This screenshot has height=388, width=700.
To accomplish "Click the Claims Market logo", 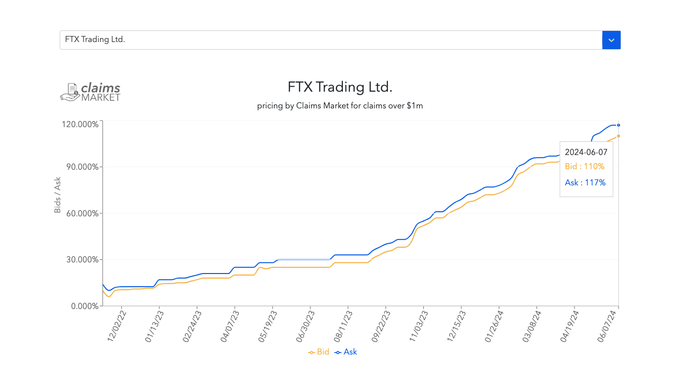I will (91, 92).
